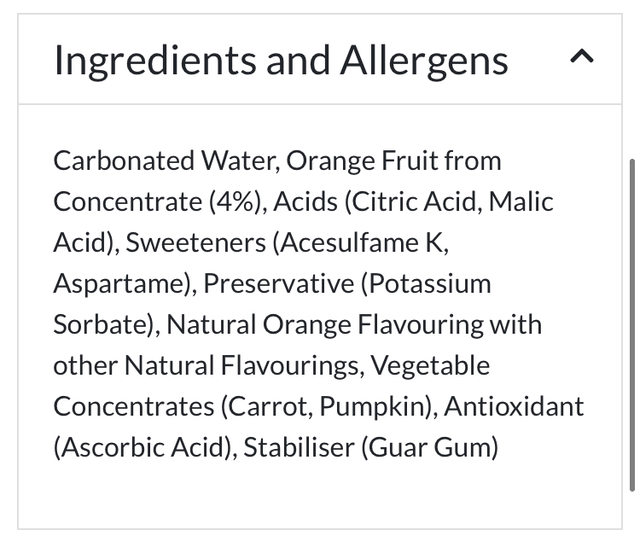Click the Potassium text
This screenshot has width=640, height=548.
pos(430,284)
